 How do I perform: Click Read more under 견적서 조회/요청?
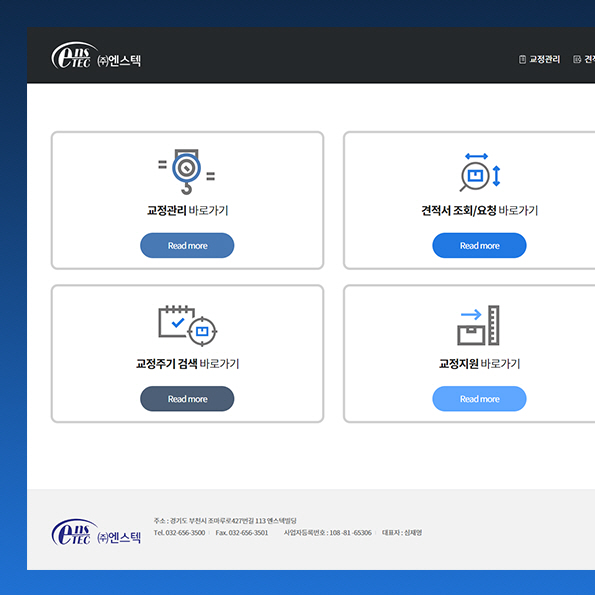point(479,246)
